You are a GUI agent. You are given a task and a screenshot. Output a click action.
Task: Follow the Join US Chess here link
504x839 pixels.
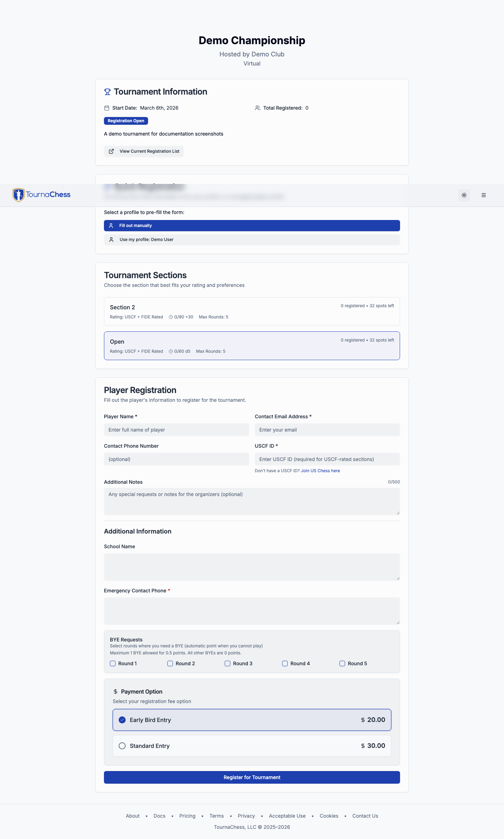click(x=320, y=471)
